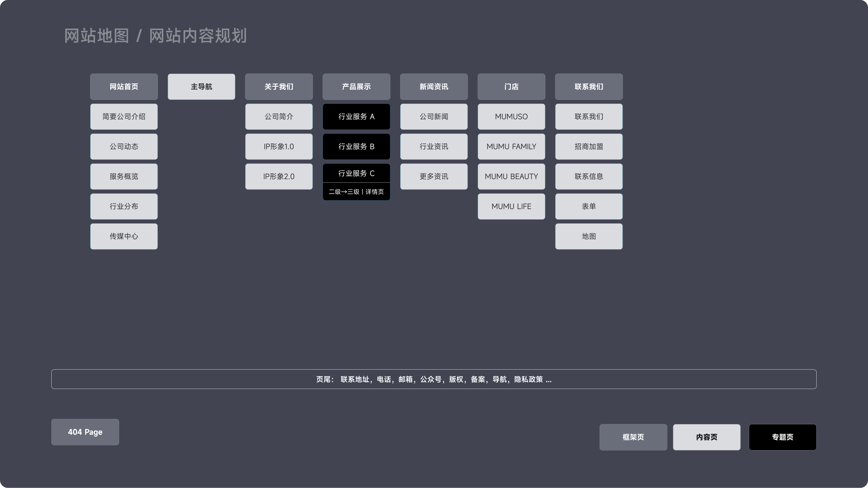Select the 更多资讯 item
The height and width of the screenshot is (488, 868).
point(434,177)
